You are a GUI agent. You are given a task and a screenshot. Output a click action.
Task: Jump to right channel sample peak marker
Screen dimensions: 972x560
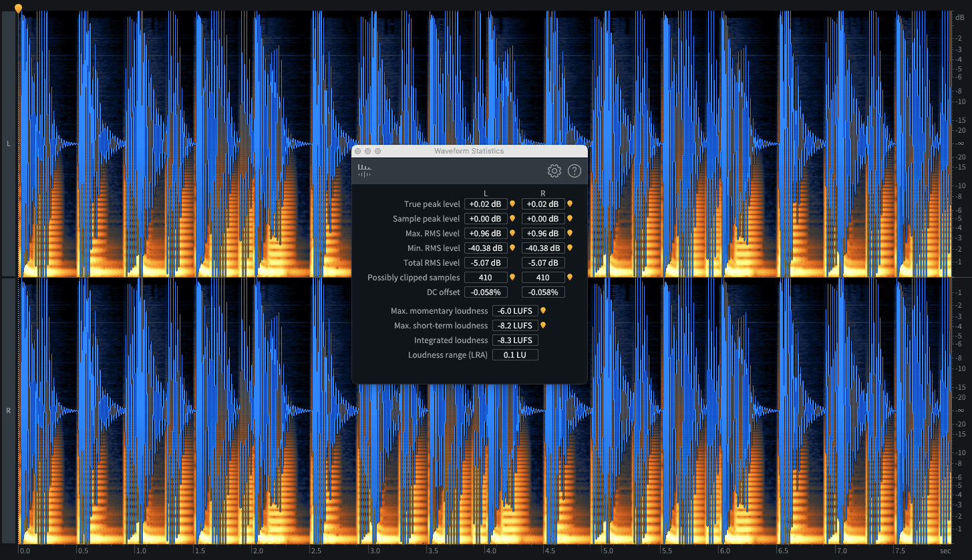click(570, 219)
